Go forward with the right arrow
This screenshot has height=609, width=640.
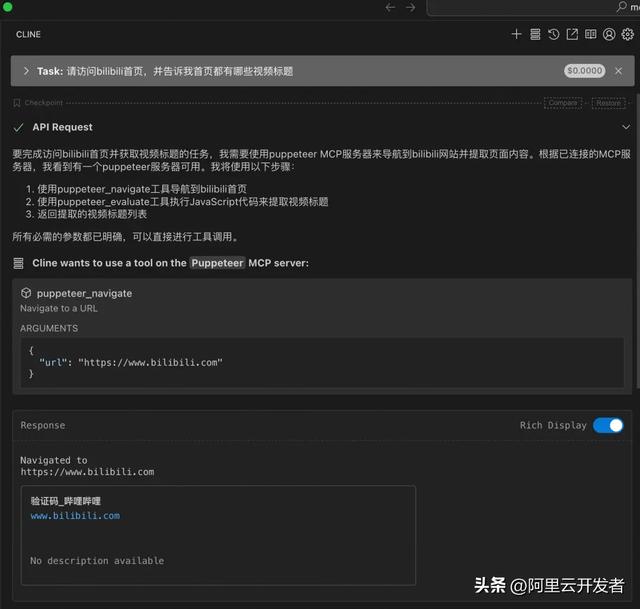[411, 7]
